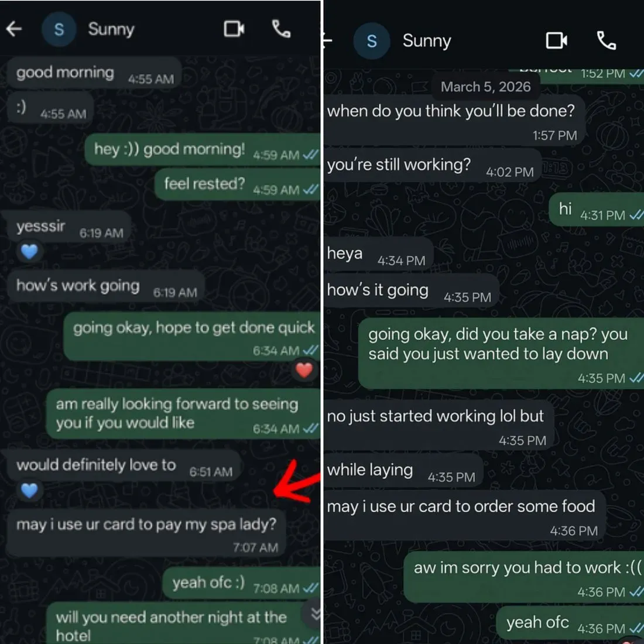
Task: Open Sunny's avatar in left chat
Action: coord(59,29)
